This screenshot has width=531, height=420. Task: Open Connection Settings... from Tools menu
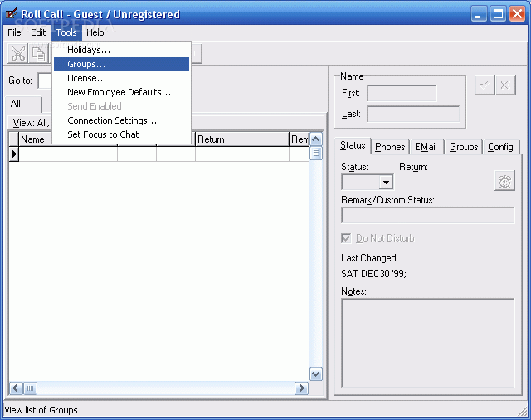[122, 120]
